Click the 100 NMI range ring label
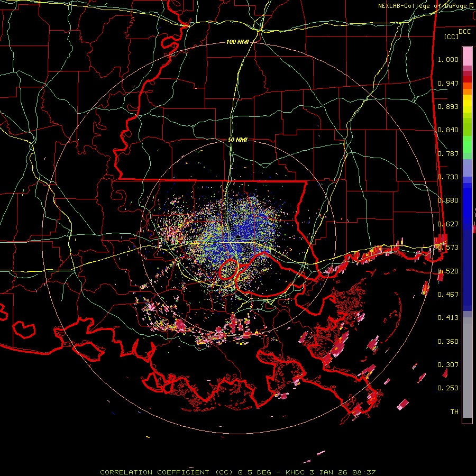 (x=237, y=42)
